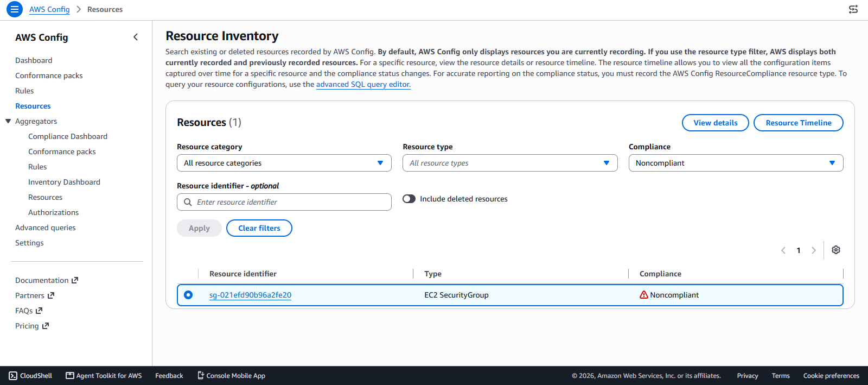
Task: Open Privacy link in footer
Action: click(748, 376)
